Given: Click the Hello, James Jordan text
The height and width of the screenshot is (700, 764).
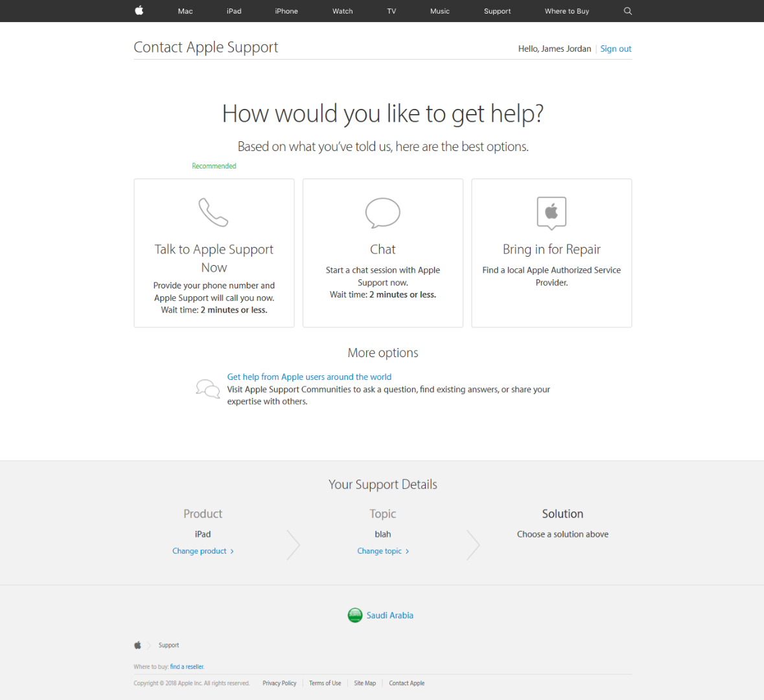Looking at the screenshot, I should 555,49.
